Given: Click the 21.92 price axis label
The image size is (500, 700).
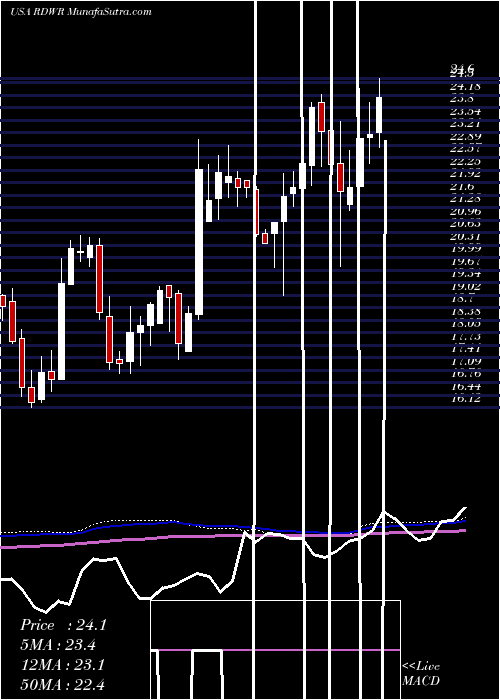Looking at the screenshot, I should pos(465,174).
